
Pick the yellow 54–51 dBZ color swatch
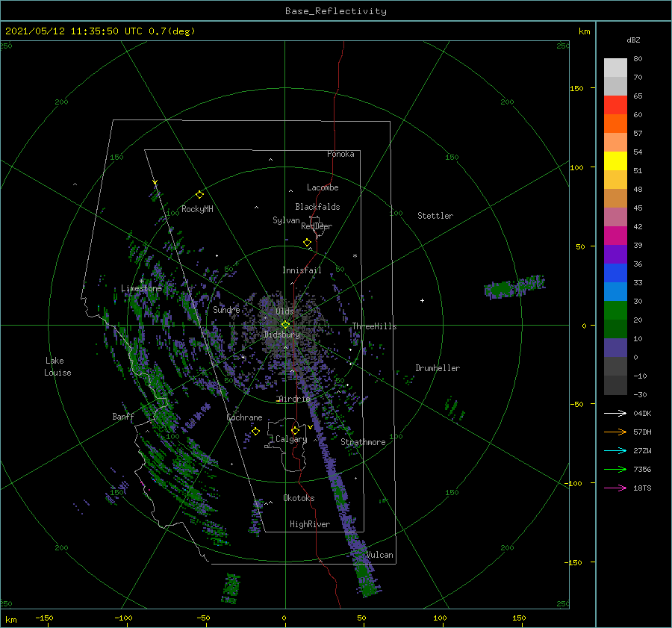point(615,161)
